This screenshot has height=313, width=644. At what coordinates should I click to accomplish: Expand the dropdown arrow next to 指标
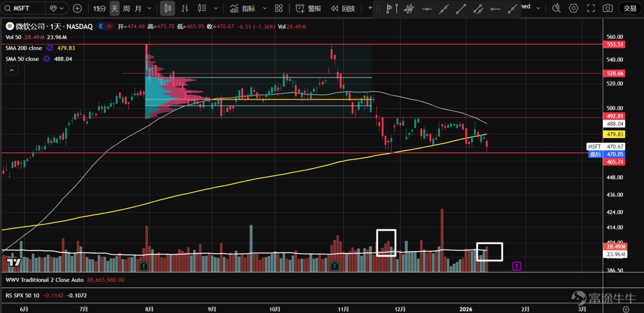265,8
